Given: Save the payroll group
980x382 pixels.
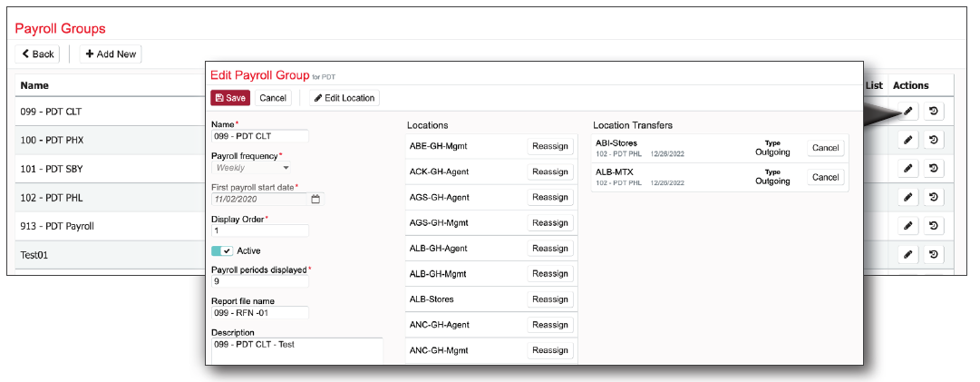Looking at the screenshot, I should point(230,98).
